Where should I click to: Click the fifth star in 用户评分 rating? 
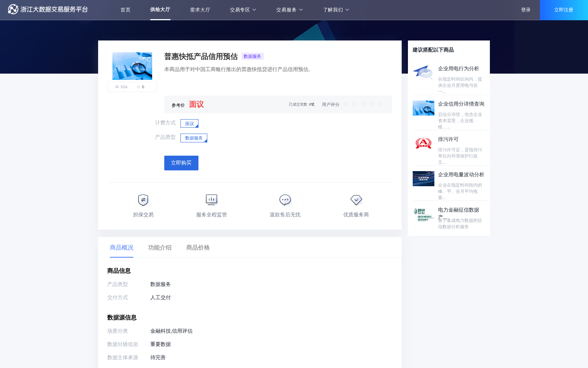click(x=381, y=104)
